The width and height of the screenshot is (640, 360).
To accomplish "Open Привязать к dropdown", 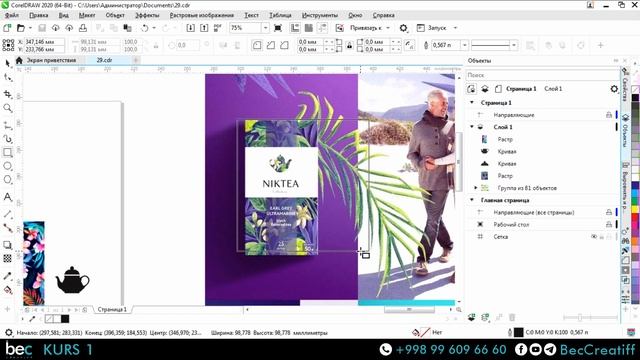I will point(388,28).
